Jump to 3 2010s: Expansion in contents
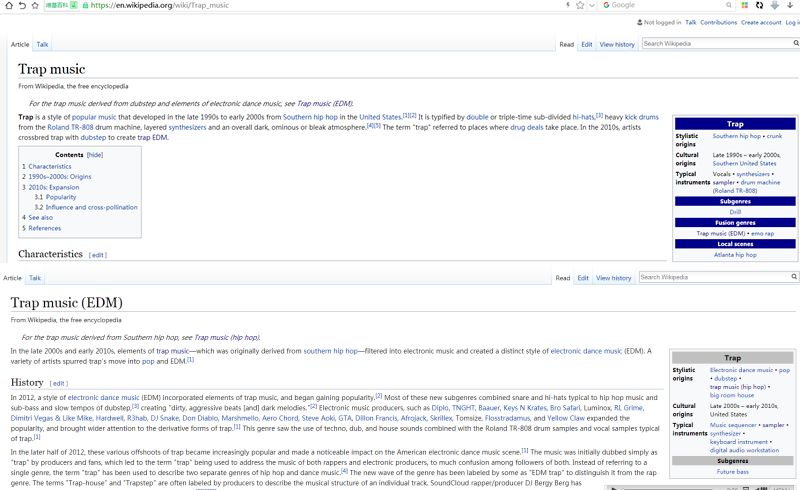The height and width of the screenshot is (490, 800). 51,187
